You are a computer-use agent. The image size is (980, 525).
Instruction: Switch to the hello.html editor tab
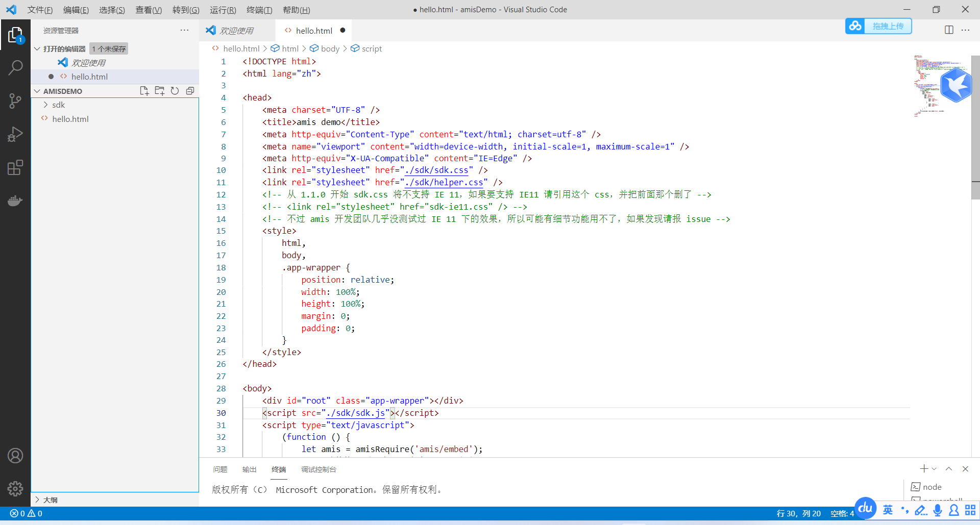[x=313, y=30]
